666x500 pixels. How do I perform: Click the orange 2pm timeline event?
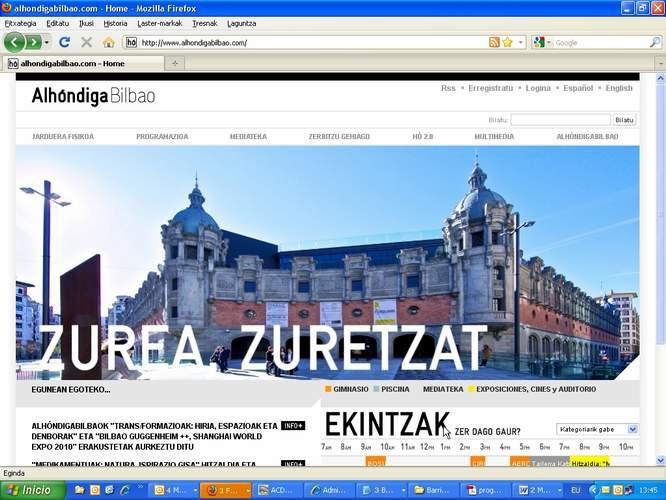click(477, 462)
